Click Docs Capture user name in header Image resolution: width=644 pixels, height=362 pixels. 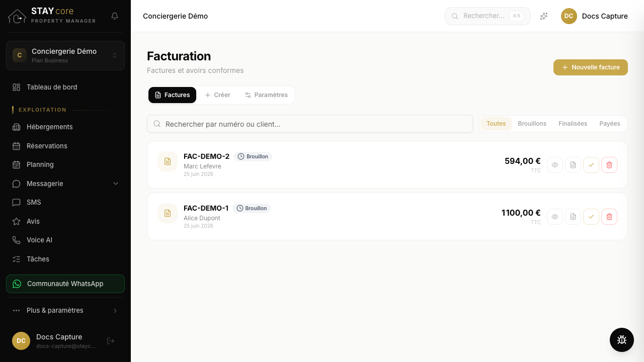point(605,16)
